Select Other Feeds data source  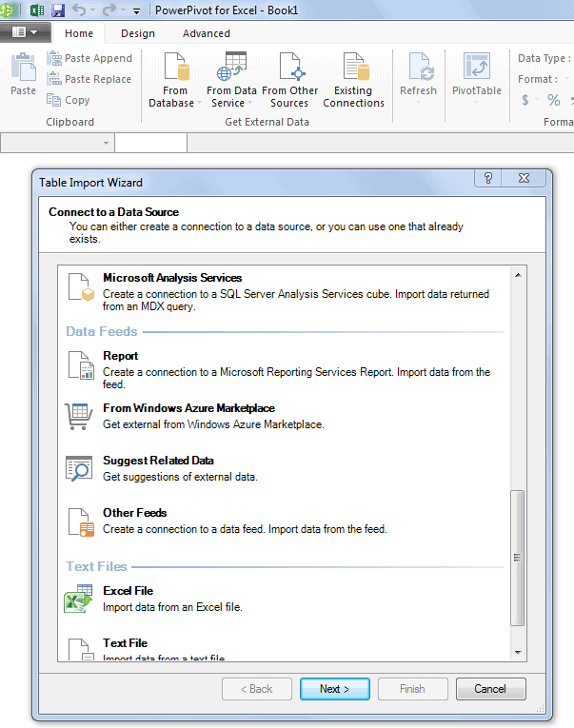[284, 521]
